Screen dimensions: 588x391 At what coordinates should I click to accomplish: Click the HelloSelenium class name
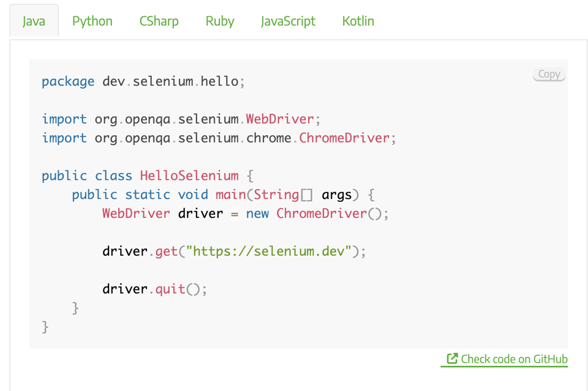[189, 176]
